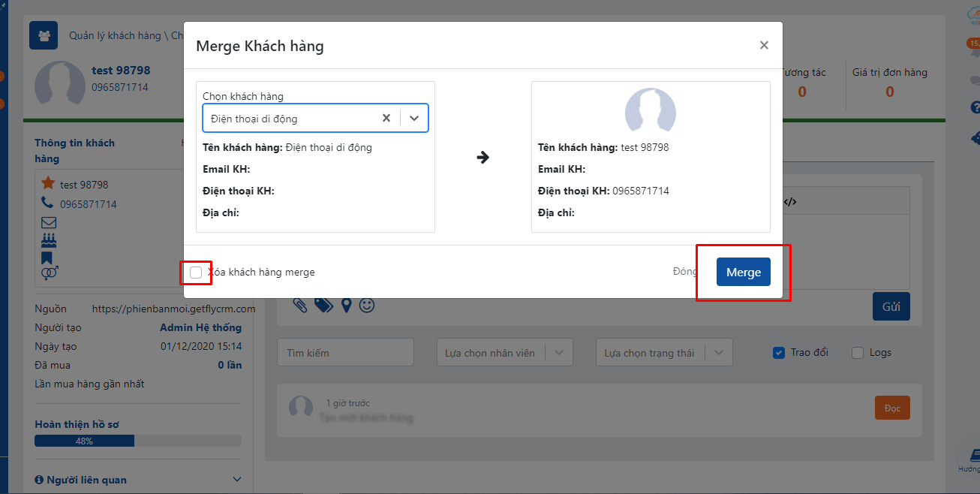This screenshot has height=494, width=980.
Task: Click the orange star icon beside test 98798
Action: (x=48, y=183)
